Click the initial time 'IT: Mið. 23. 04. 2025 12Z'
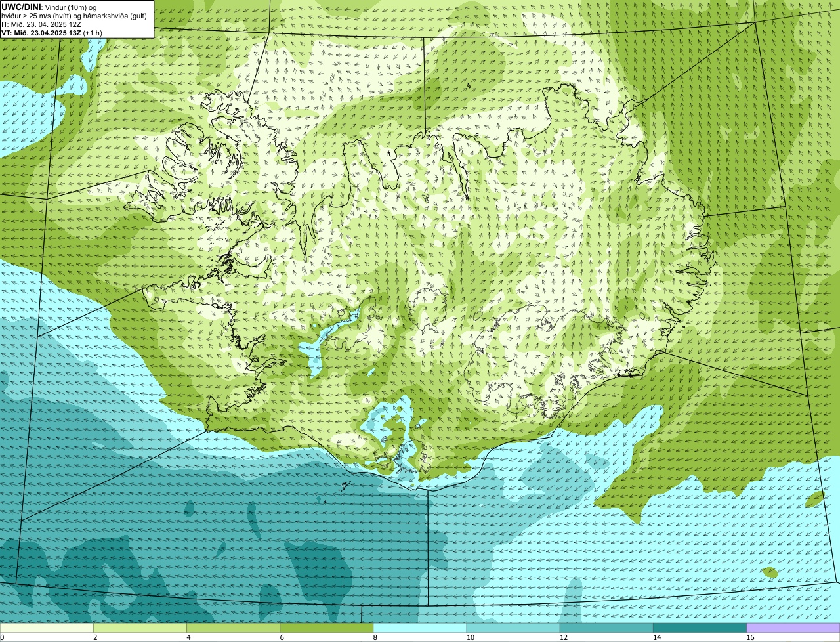Viewport: 840px width, 642px height. (x=41, y=24)
